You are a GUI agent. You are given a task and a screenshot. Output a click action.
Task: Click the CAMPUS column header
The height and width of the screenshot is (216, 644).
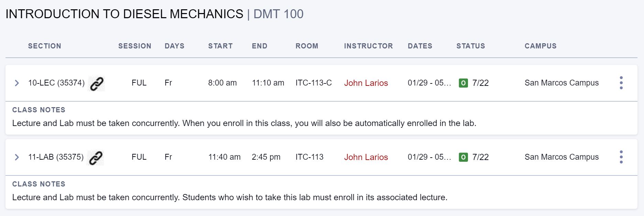[x=541, y=46]
